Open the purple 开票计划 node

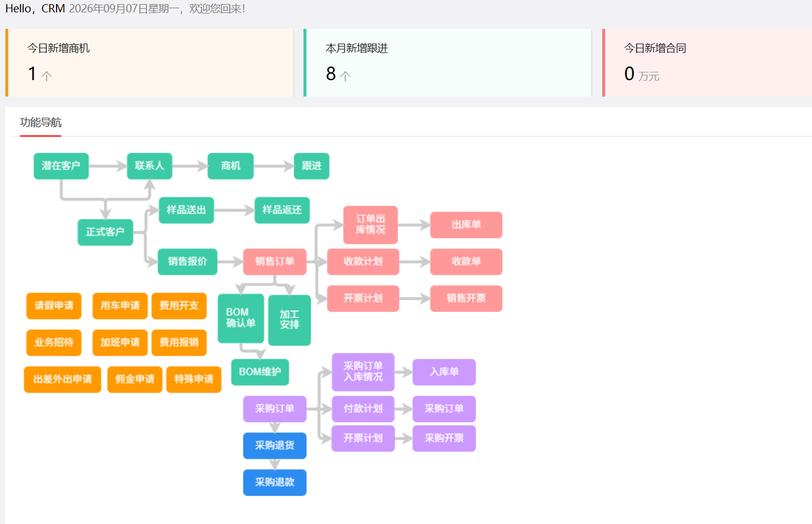363,439
